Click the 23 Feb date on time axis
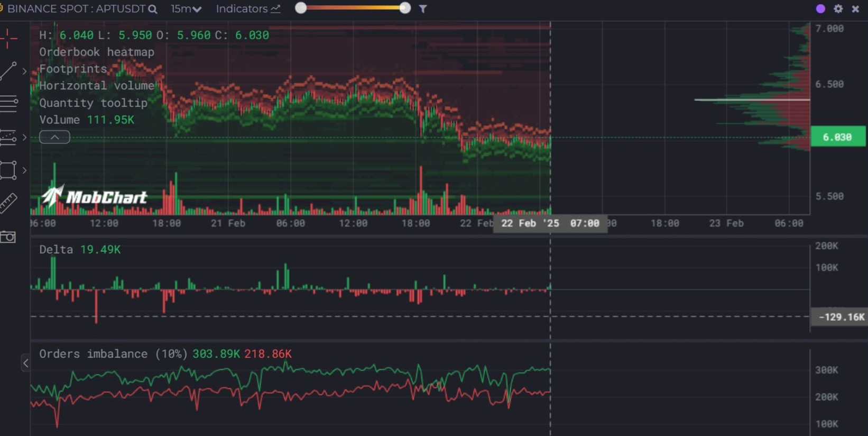Image resolution: width=868 pixels, height=436 pixels. point(726,223)
